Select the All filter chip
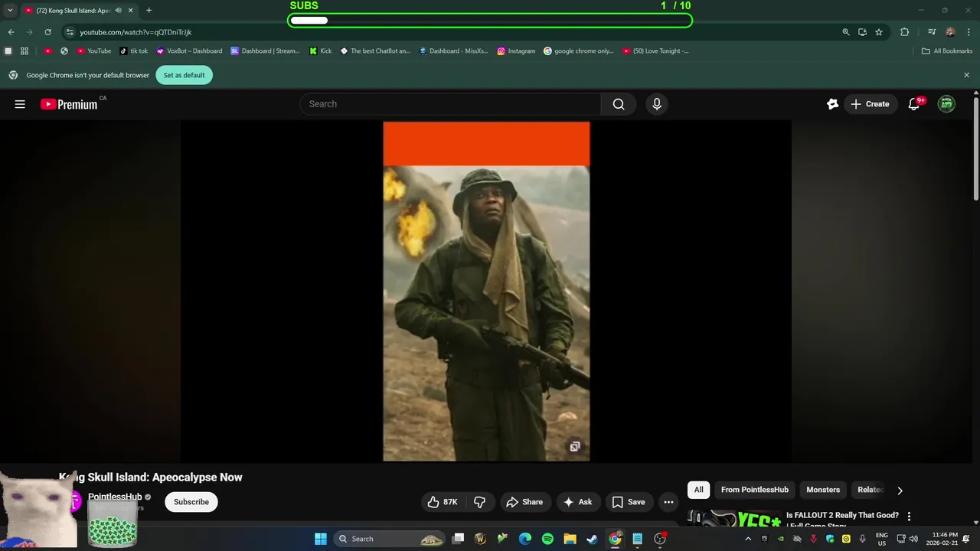 pos(698,490)
